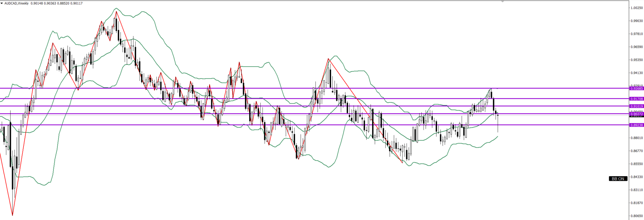Screen dimensions: 644x220
Task: Click the 0.97810 label on the price scale
Action: (x=636, y=34)
